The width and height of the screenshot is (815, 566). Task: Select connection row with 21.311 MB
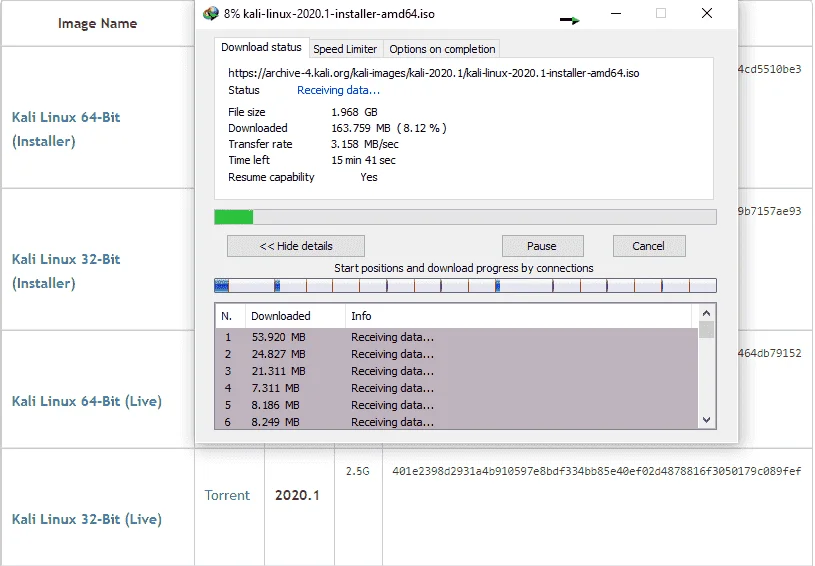(x=456, y=371)
